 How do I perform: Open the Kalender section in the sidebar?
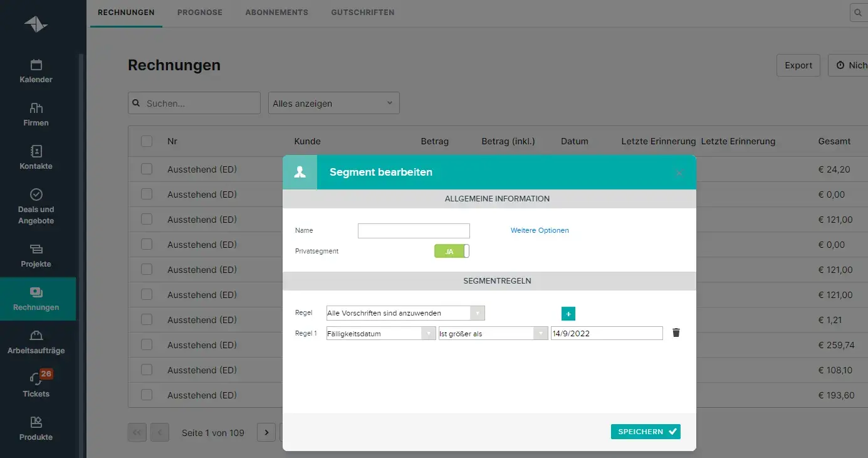(36, 72)
